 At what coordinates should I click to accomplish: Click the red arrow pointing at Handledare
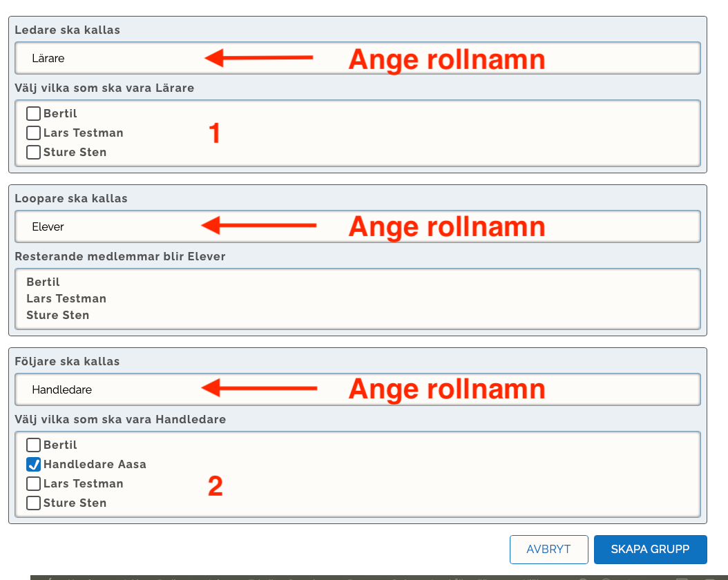pos(260,389)
